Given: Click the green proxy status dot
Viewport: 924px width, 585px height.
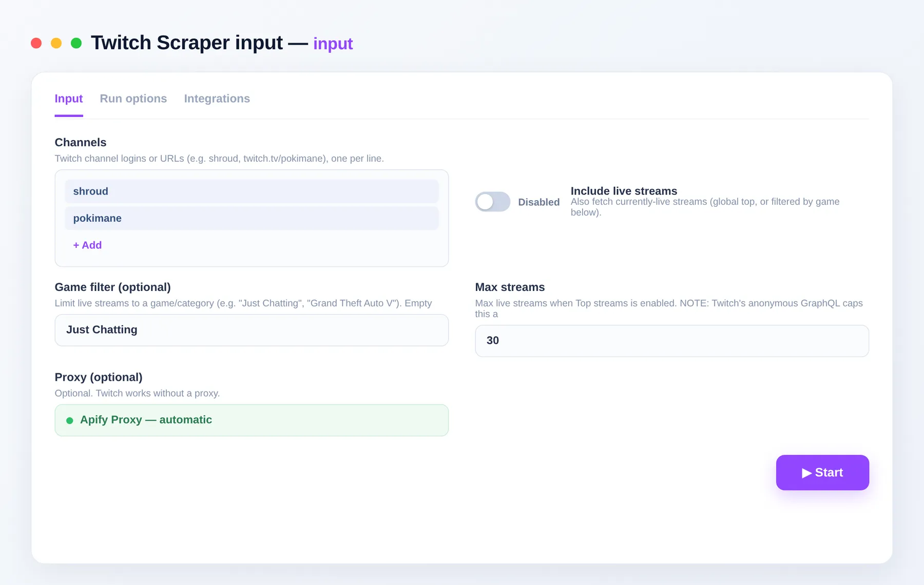Looking at the screenshot, I should click(70, 421).
